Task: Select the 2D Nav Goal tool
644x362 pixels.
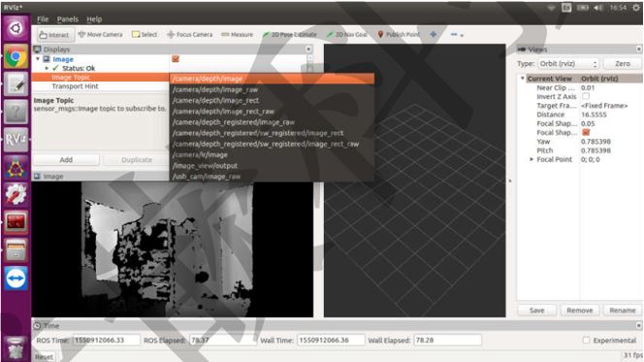Action: pyautogui.click(x=347, y=35)
